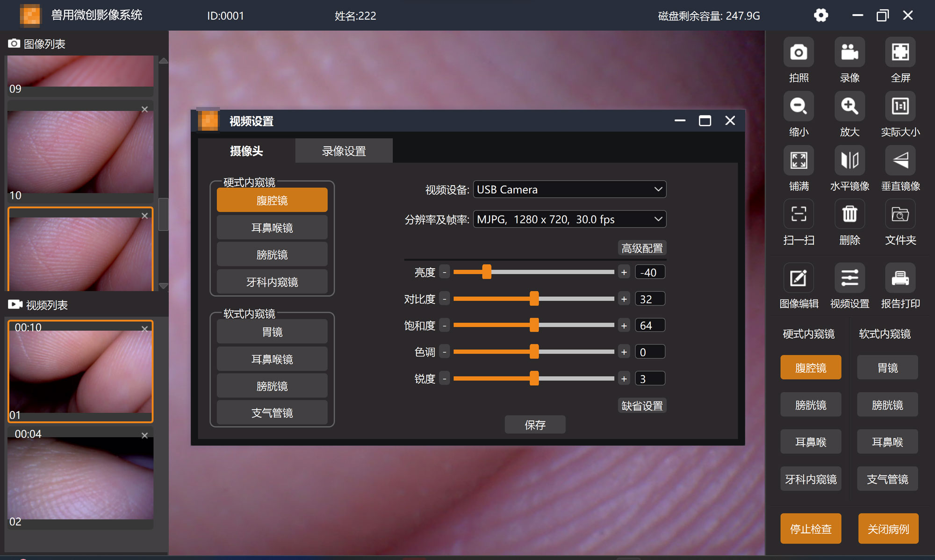
Task: Switch to the 录像设置 tab
Action: 344,151
